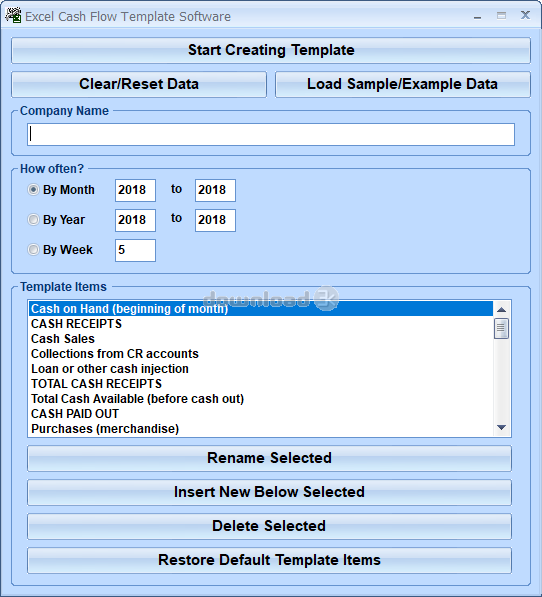
Task: Click Delete Selected button
Action: click(x=269, y=526)
